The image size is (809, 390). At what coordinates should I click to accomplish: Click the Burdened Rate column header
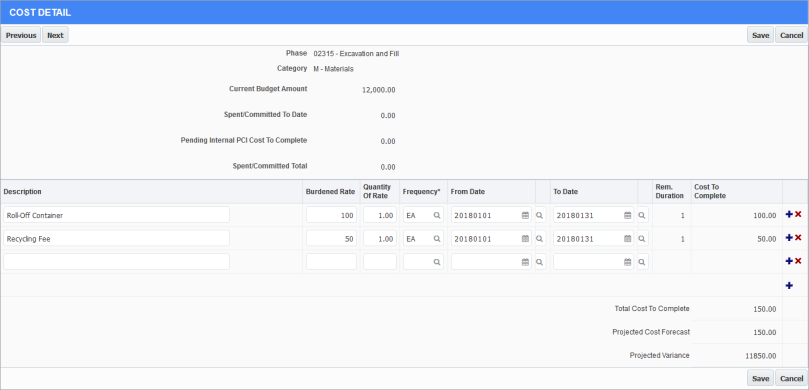click(x=331, y=191)
